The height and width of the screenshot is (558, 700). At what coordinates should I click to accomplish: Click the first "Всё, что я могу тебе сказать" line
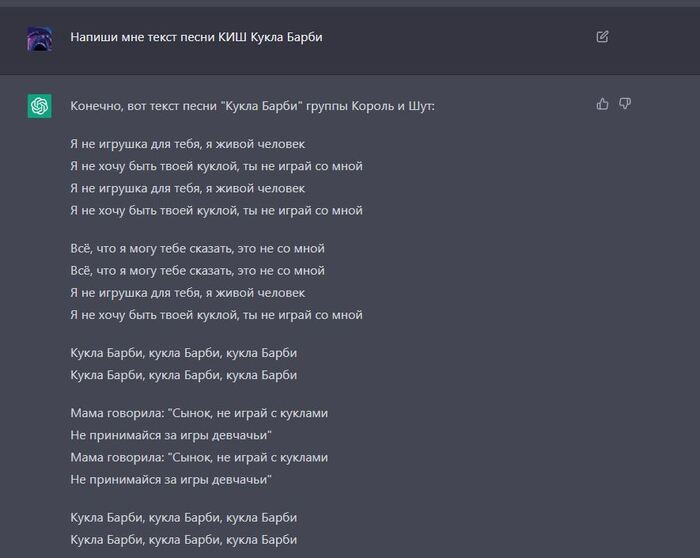(x=197, y=248)
